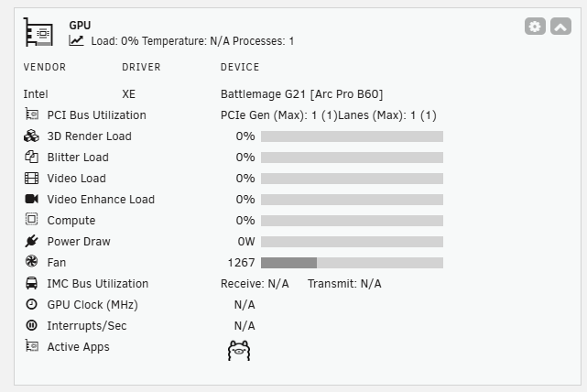Click the GPU Clock icon
587x392 pixels.
tap(31, 304)
